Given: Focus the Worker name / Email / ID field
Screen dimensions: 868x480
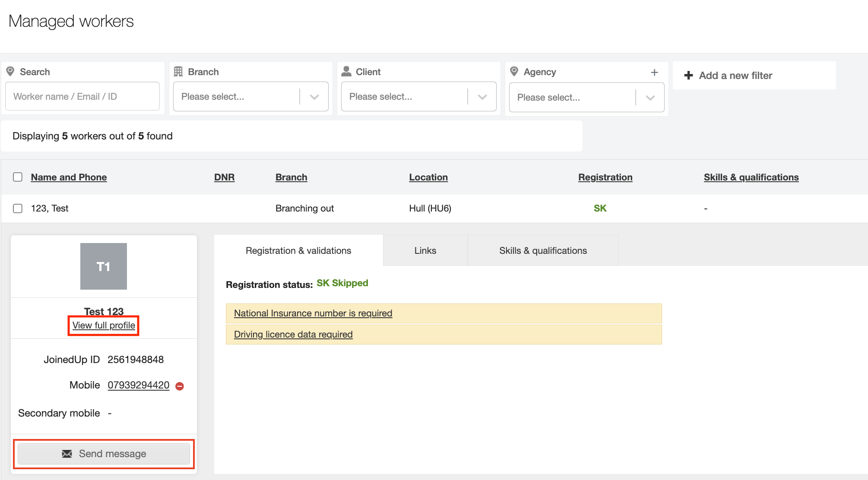Looking at the screenshot, I should (x=82, y=97).
